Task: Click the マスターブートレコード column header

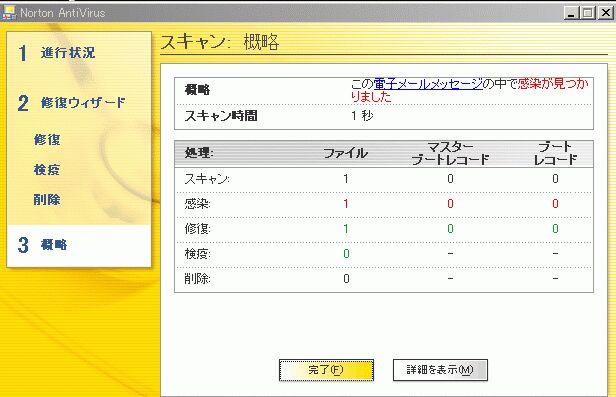Action: point(450,153)
